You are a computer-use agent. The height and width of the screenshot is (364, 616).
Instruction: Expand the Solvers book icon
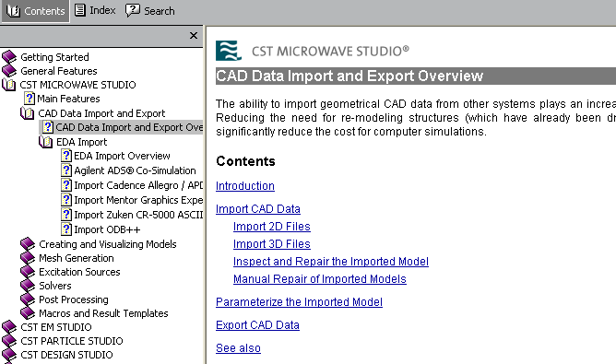28,286
